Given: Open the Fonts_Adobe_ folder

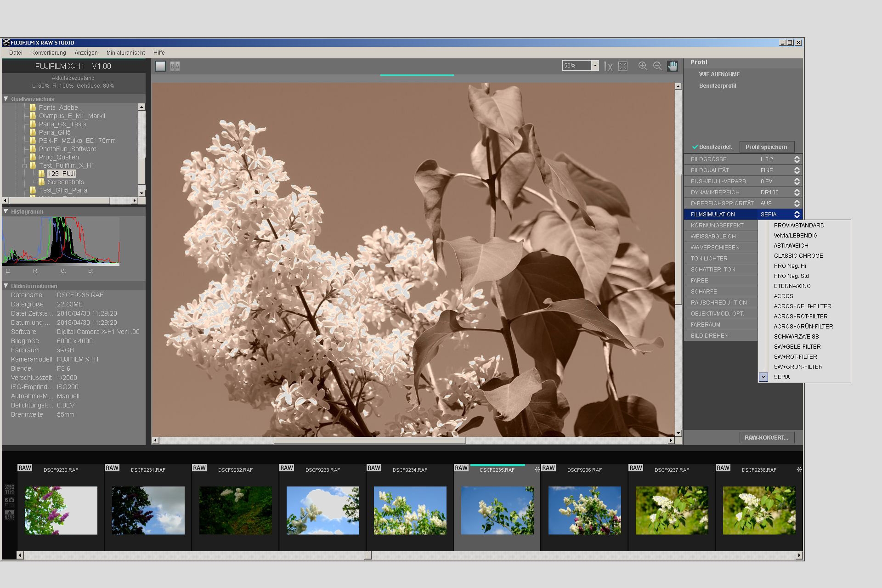Looking at the screenshot, I should point(60,107).
